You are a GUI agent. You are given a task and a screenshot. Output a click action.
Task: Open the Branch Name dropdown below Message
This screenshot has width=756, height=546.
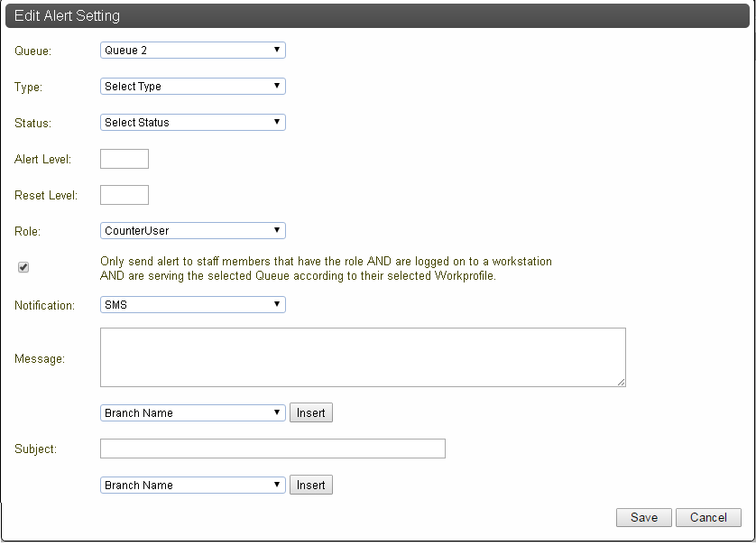[193, 412]
